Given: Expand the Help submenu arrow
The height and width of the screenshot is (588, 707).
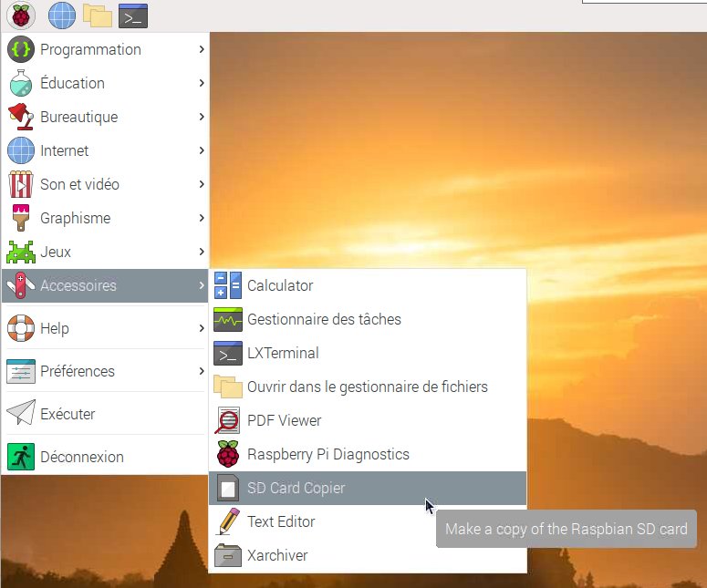Looking at the screenshot, I should [202, 328].
